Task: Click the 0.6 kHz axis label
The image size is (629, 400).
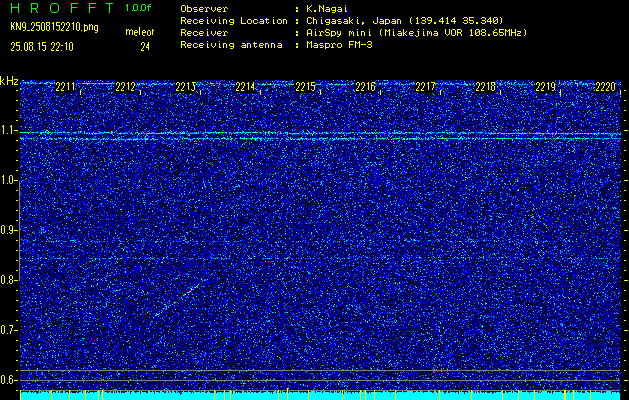Action: (8, 380)
